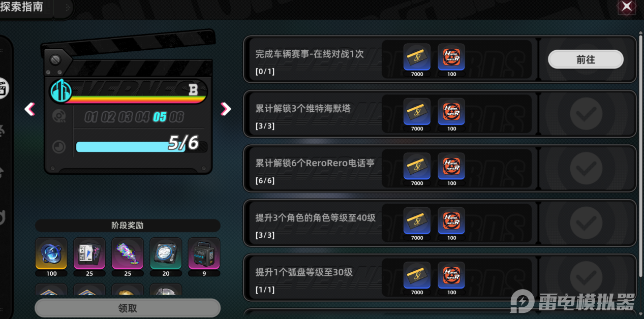The image size is (644, 319).
Task: Click the 领取 claim rewards button
Action: point(128,308)
